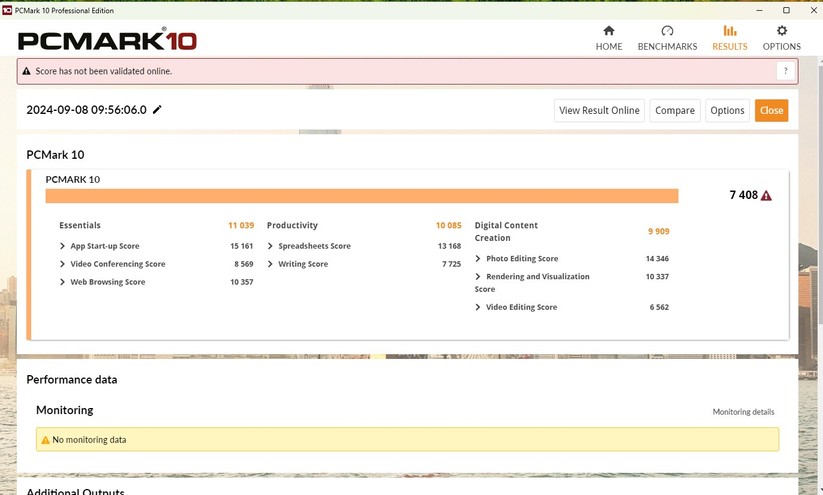Click the Productivity heading
This screenshot has width=823, height=495.
click(292, 225)
